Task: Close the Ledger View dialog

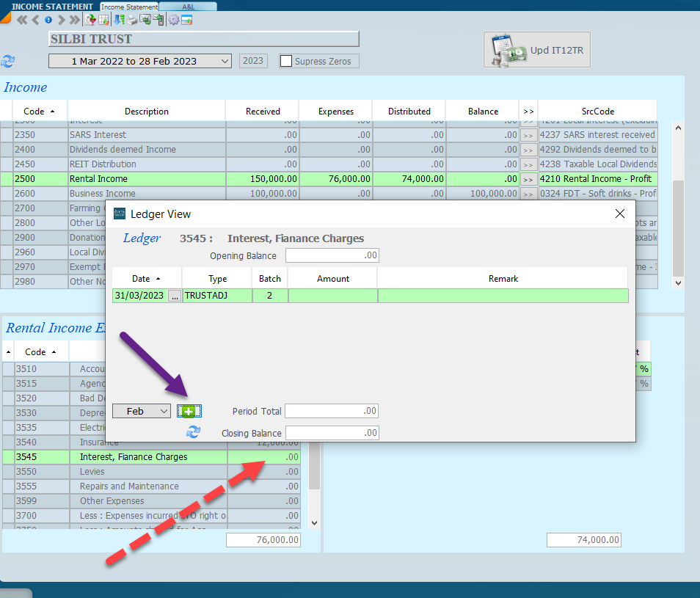Action: point(620,214)
